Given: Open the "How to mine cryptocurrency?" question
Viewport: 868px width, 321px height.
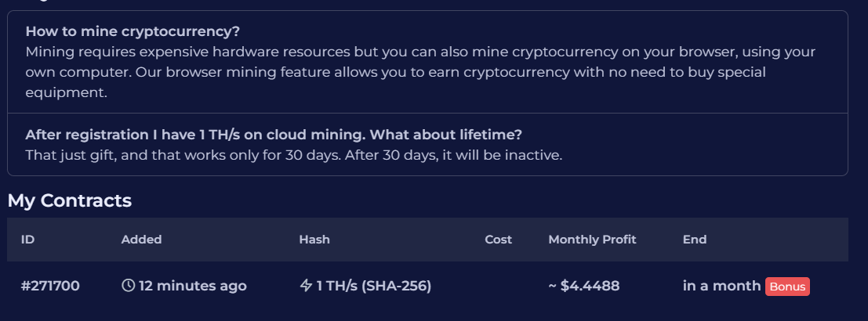Looking at the screenshot, I should (x=133, y=31).
